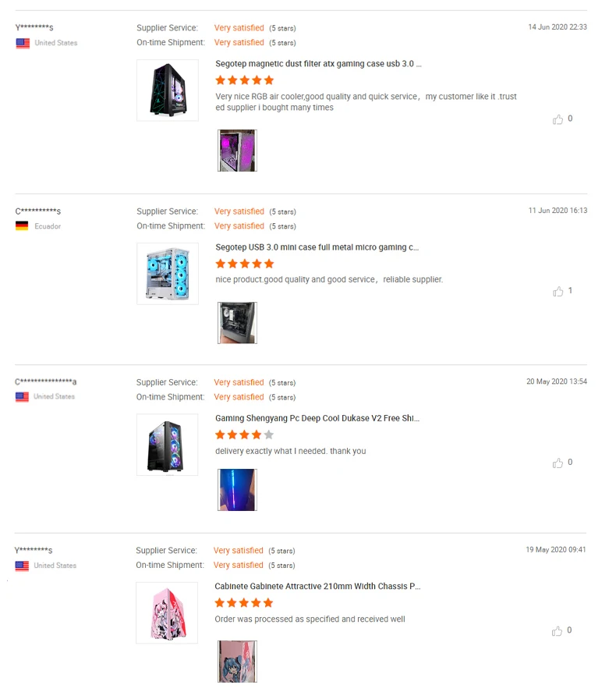
Task: Click the US flag beside the 20 May reviewer
Action: point(22,396)
